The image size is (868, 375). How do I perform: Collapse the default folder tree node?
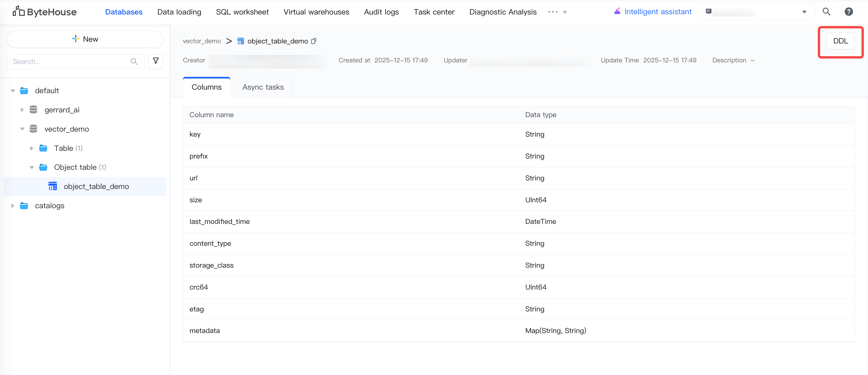13,91
